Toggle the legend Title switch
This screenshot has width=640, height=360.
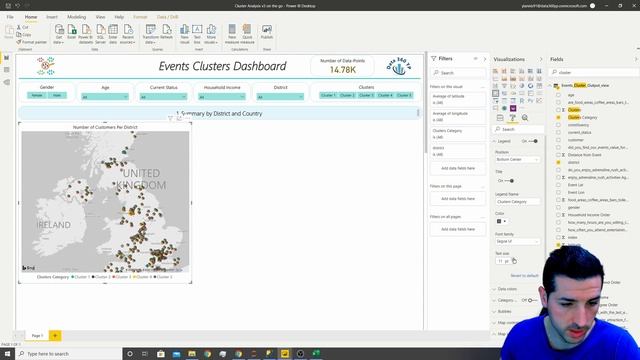click(509, 180)
